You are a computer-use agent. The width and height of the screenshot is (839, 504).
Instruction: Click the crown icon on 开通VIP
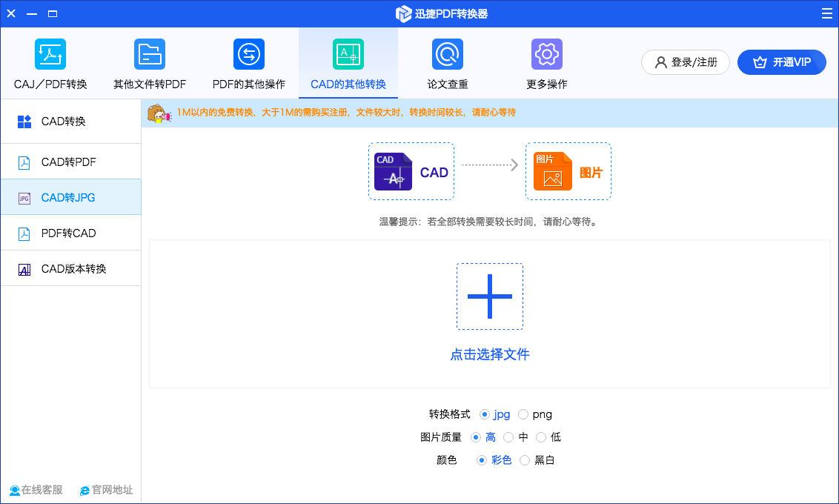click(x=760, y=62)
